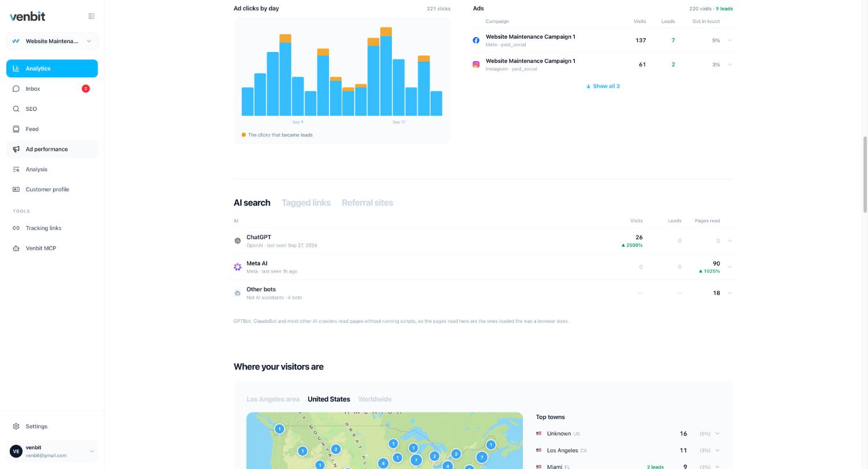Expand the ChatGPT row details
This screenshot has height=469, width=868.
[729, 241]
